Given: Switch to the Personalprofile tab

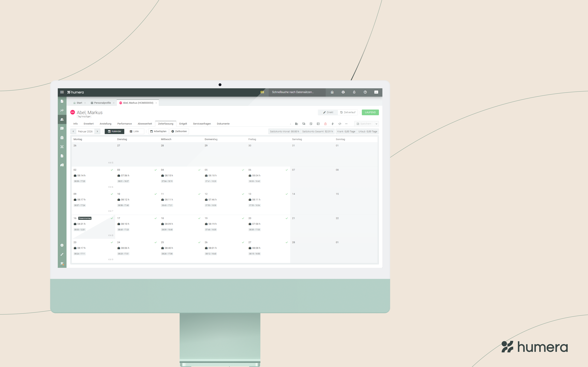Looking at the screenshot, I should tap(102, 103).
